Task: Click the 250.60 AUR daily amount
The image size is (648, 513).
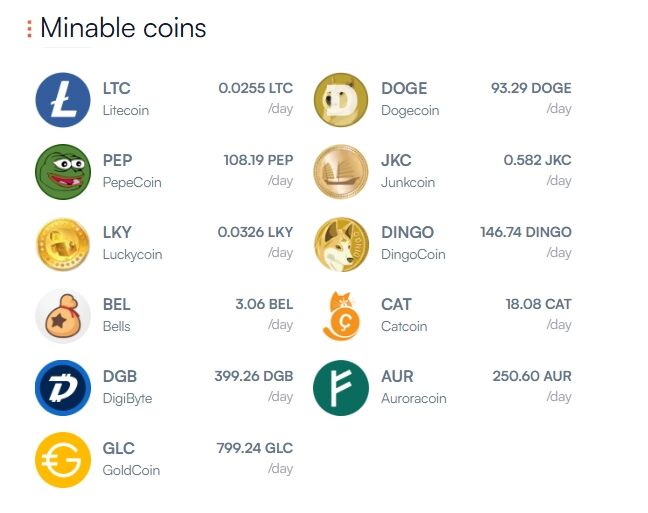Action: click(532, 376)
